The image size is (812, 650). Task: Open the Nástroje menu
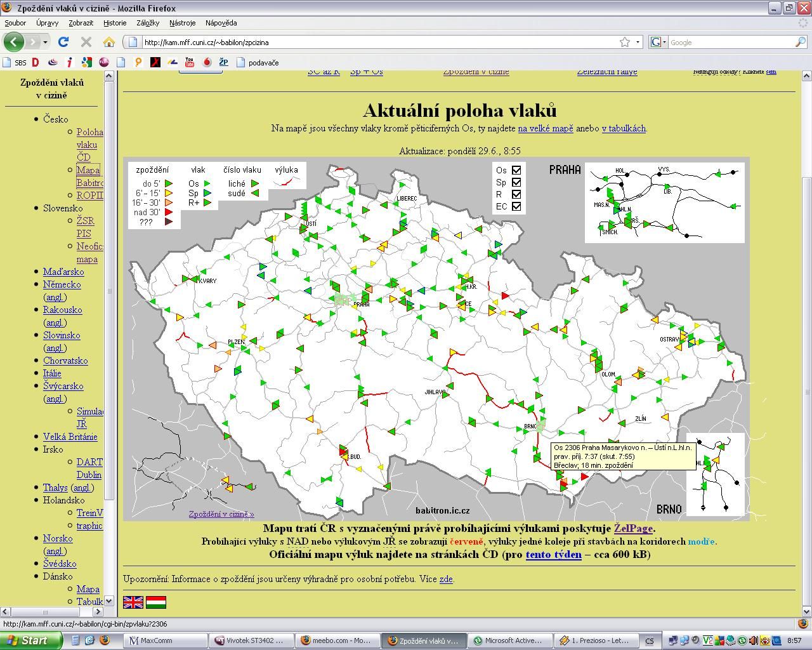point(183,23)
